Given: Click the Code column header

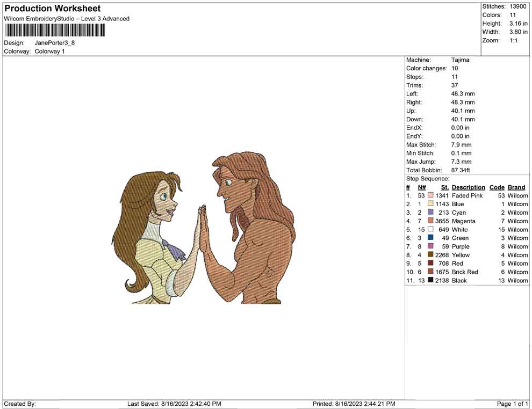Looking at the screenshot, I should 497,187.
